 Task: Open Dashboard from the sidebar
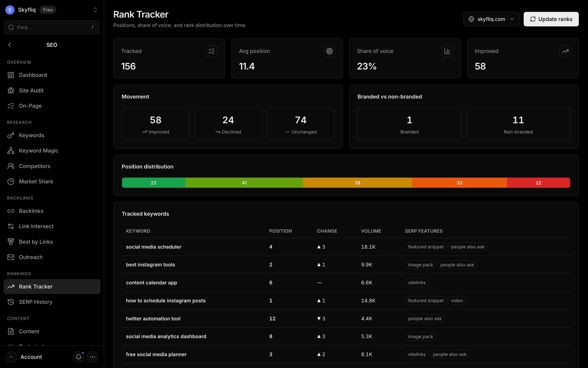pos(52,75)
